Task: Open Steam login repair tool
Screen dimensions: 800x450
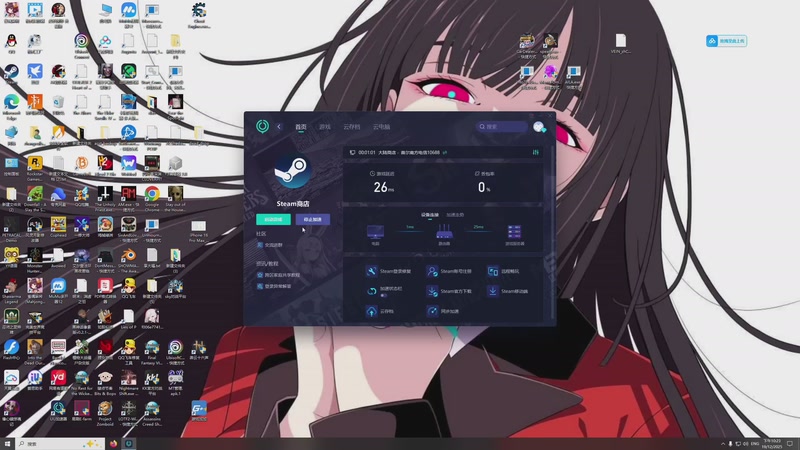Action: pos(389,271)
